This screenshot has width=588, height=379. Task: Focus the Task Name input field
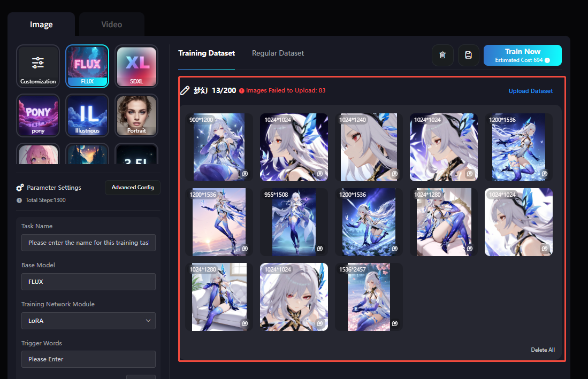[88, 243]
